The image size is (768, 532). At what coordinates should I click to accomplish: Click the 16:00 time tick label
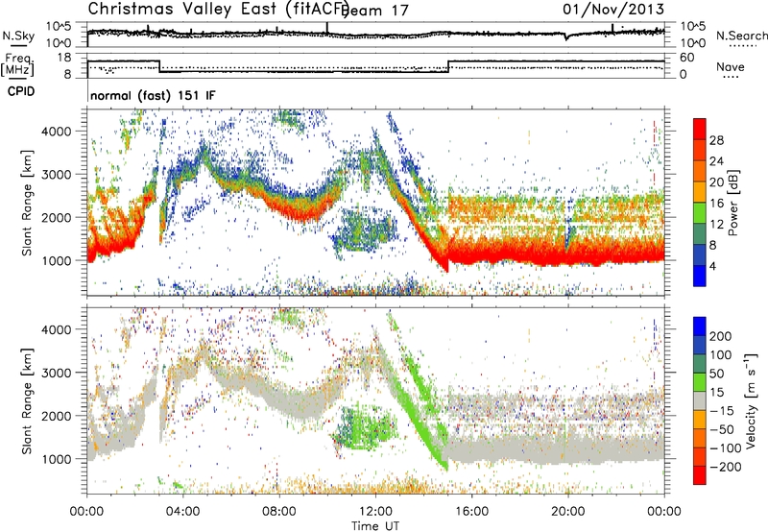(x=471, y=512)
